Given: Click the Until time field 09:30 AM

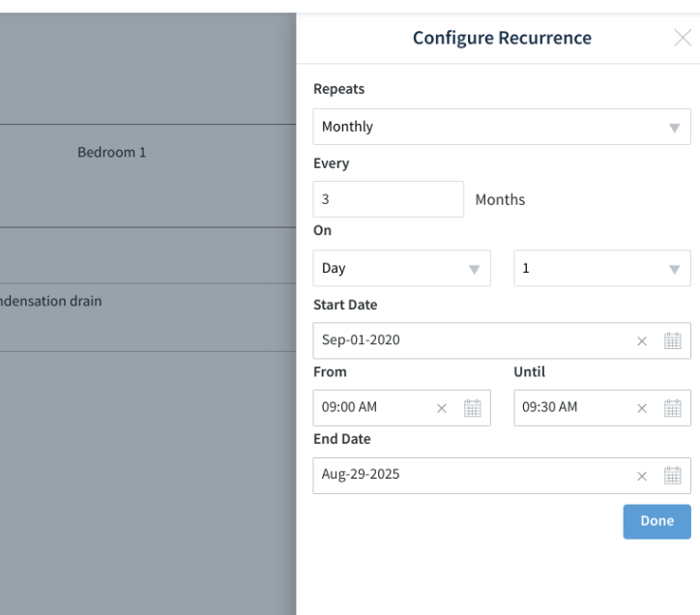Looking at the screenshot, I should [x=602, y=408].
